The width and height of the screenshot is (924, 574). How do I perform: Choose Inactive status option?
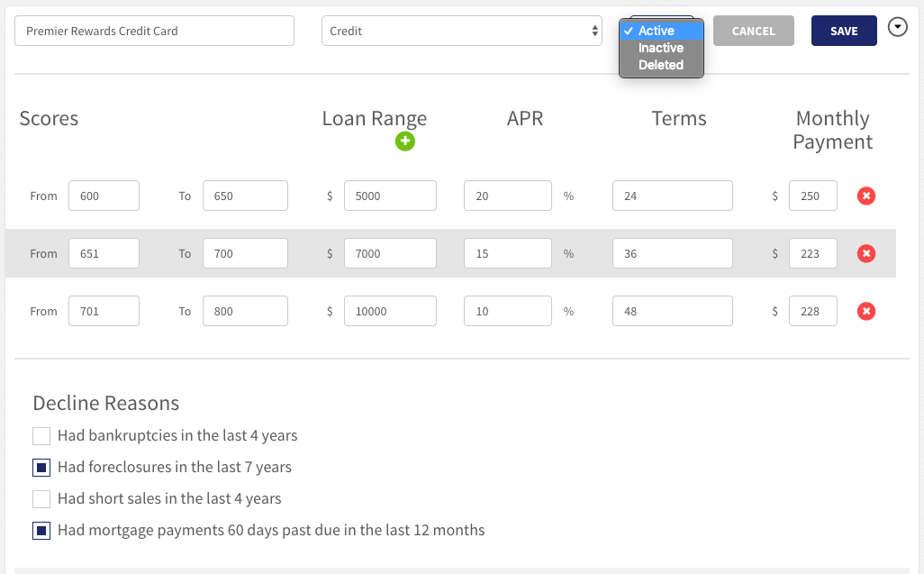pos(661,48)
